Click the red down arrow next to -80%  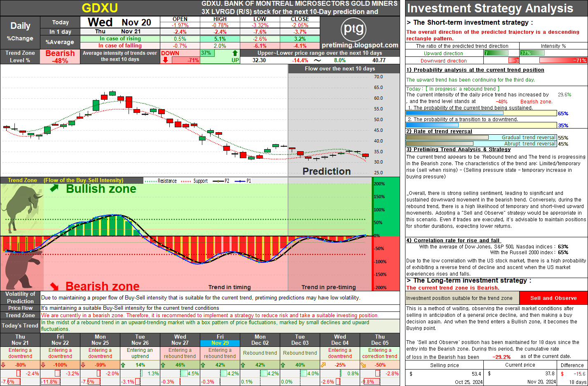pyautogui.click(x=3, y=365)
